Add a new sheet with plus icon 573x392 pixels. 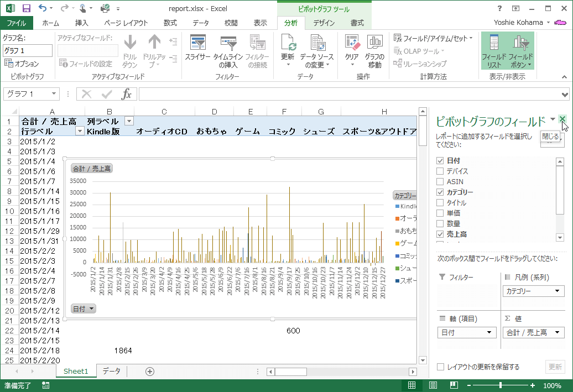[x=150, y=372]
